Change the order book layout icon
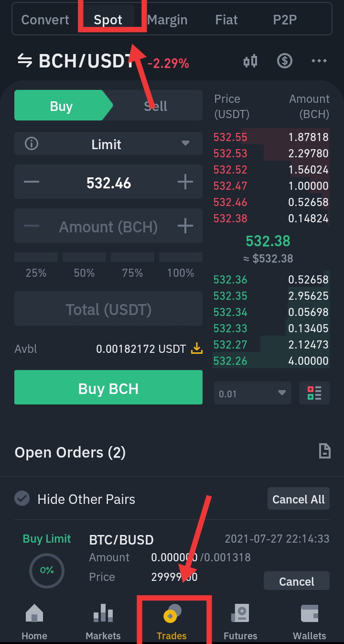 (314, 393)
